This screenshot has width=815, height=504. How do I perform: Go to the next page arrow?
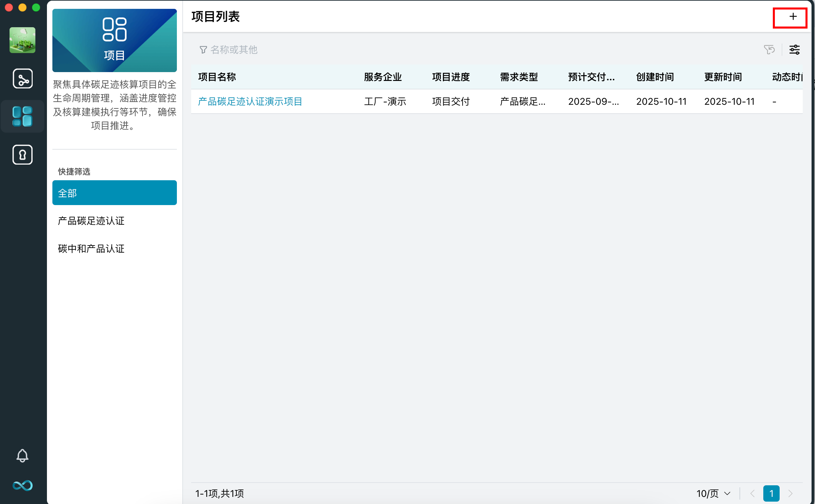(791, 493)
